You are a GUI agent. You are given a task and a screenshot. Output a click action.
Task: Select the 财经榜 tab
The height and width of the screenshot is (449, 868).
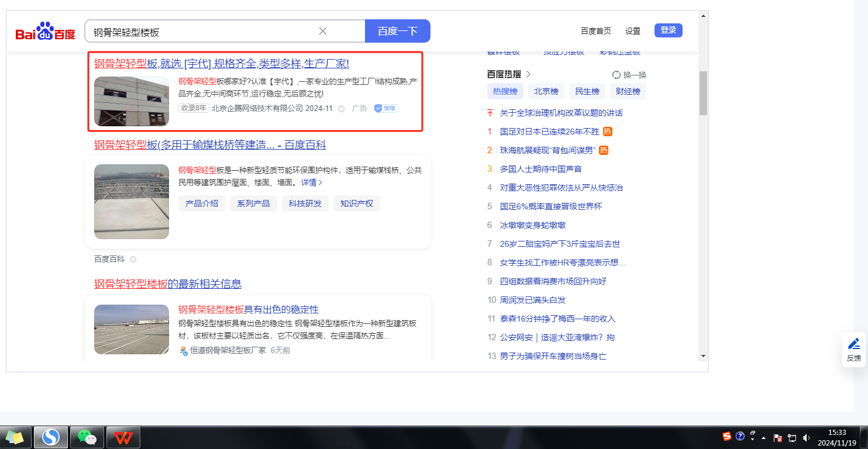coord(628,91)
